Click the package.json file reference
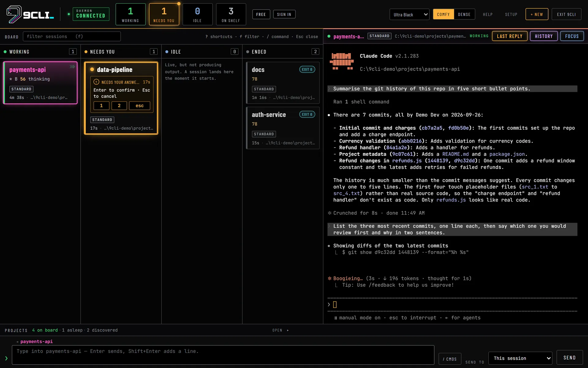 pos(507,154)
